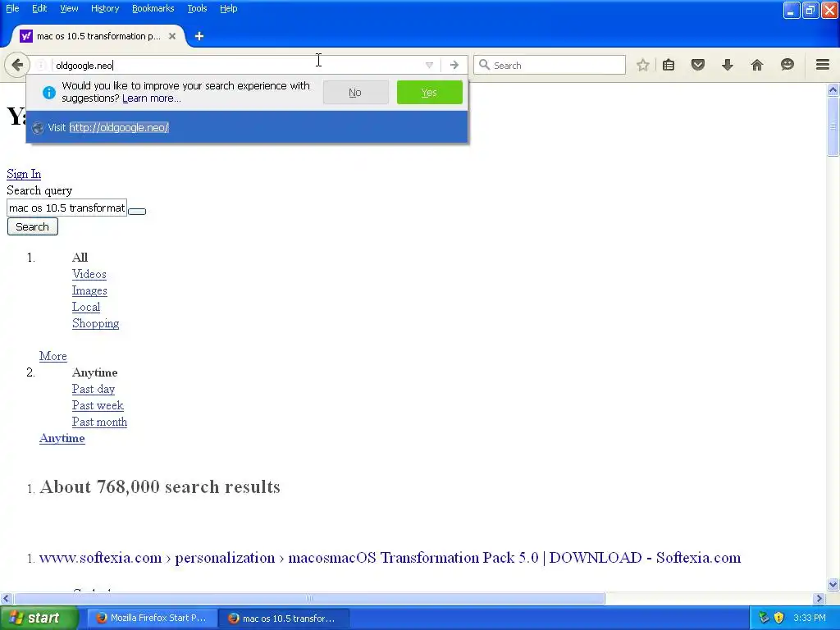This screenshot has width=840, height=630.
Task: Decline search suggestions with No
Action: coord(355,93)
